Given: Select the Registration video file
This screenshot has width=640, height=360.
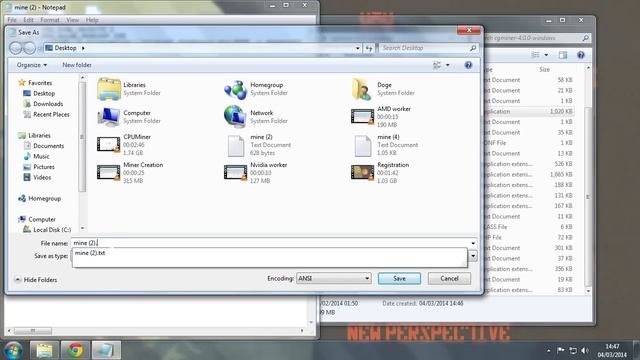Looking at the screenshot, I should point(362,172).
